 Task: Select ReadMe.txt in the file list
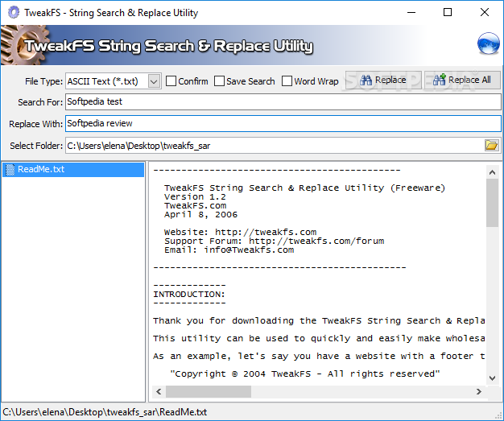pos(73,169)
